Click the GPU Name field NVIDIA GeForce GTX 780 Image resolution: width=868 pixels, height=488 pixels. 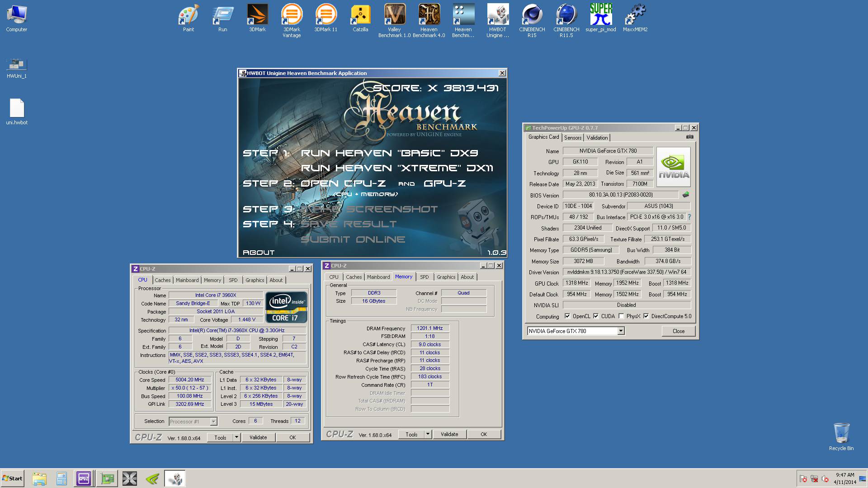point(608,151)
